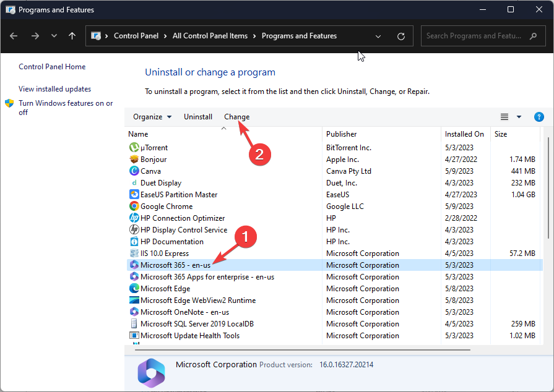
Task: Click the Duet, Inc. publisher cell
Action: (x=341, y=183)
